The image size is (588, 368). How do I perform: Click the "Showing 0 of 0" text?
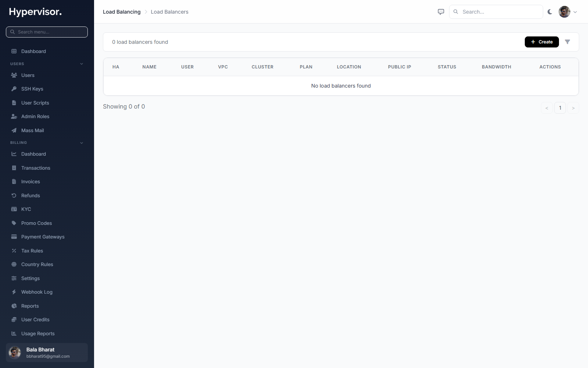[124, 106]
